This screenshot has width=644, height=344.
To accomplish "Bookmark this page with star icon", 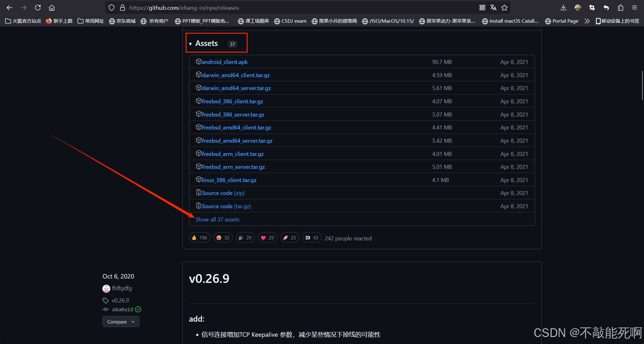I will pos(504,8).
